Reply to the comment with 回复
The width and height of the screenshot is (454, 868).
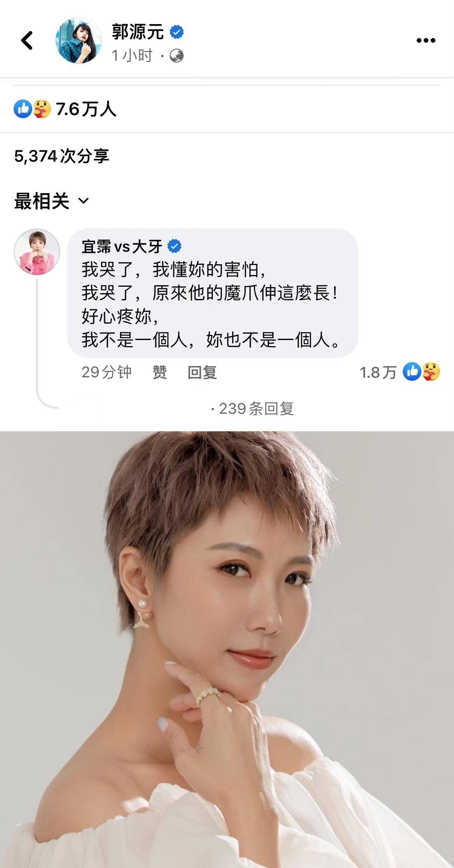(202, 372)
